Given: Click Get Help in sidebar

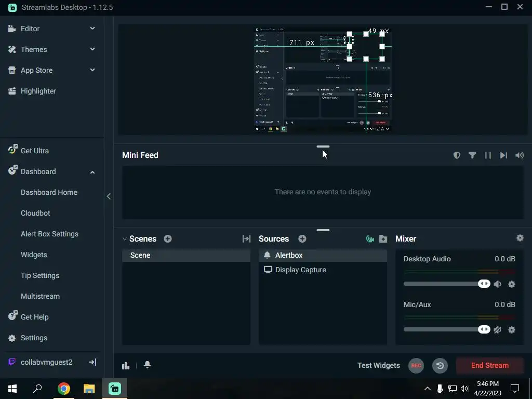Looking at the screenshot, I should pos(34,317).
